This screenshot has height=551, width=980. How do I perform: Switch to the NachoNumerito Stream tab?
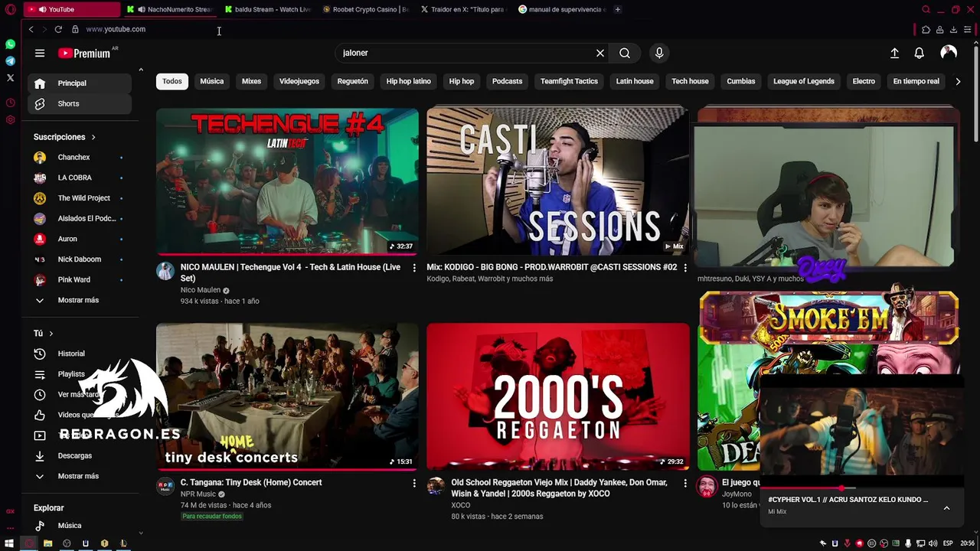170,9
